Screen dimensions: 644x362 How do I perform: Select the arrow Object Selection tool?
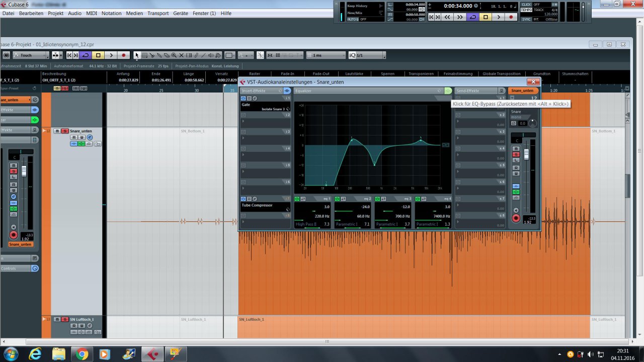coord(136,55)
